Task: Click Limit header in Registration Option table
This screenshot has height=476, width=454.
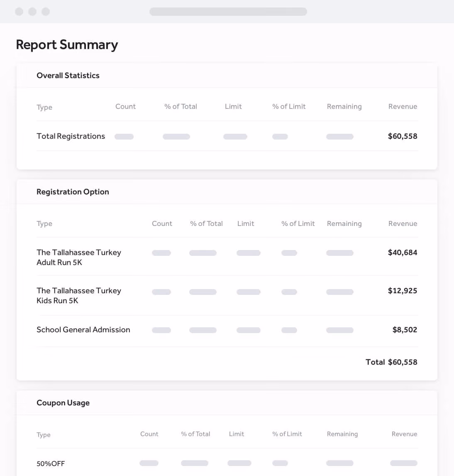Action: click(246, 224)
